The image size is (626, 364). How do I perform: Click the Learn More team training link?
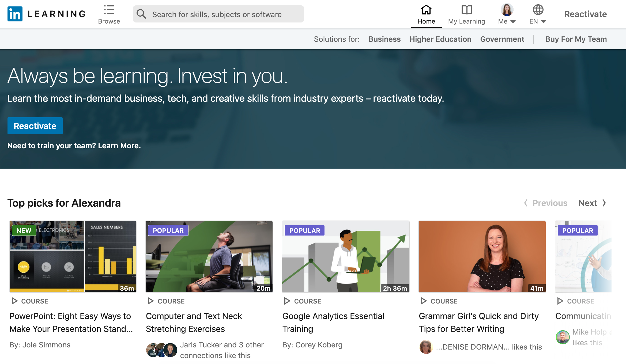click(119, 146)
